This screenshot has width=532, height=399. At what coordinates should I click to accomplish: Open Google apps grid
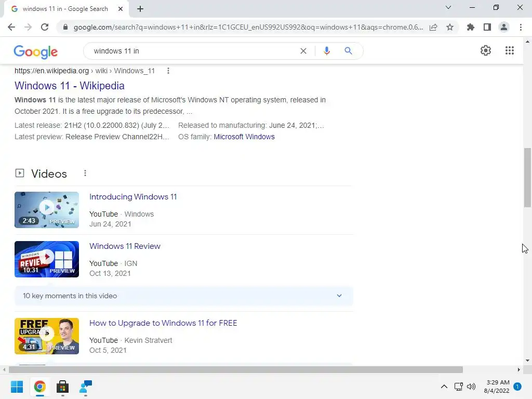[x=510, y=50]
